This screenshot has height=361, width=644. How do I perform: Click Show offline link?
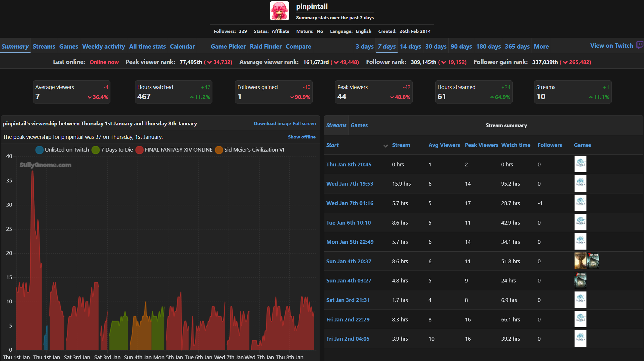click(x=301, y=137)
